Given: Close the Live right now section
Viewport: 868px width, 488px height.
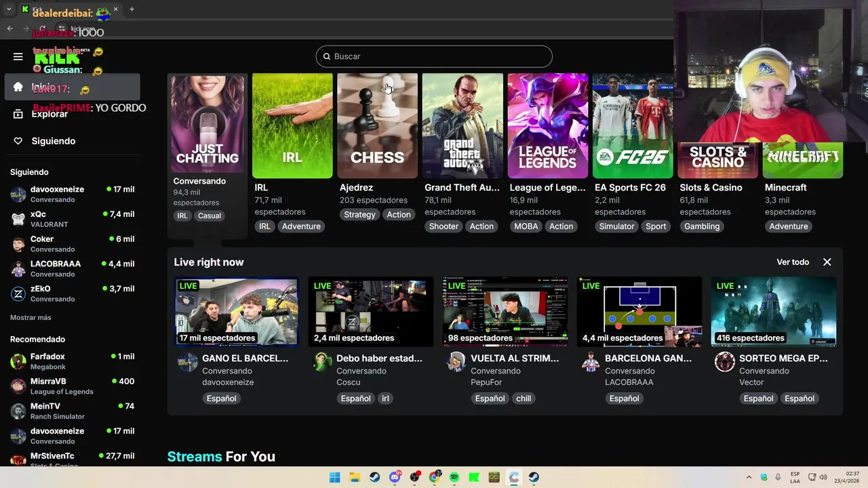Looking at the screenshot, I should coord(827,262).
